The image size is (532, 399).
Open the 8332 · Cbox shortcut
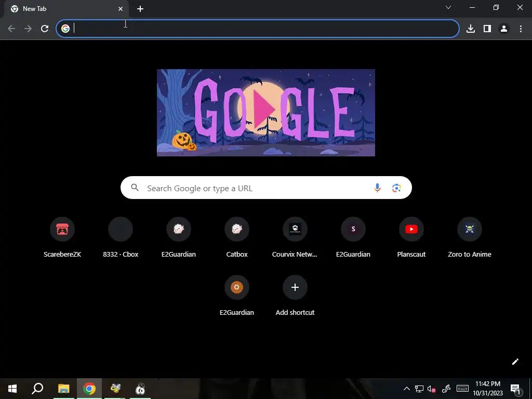[121, 238]
